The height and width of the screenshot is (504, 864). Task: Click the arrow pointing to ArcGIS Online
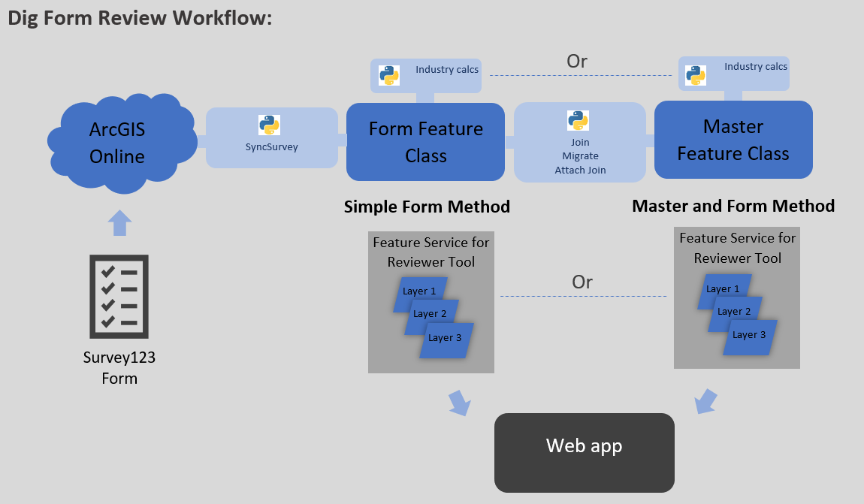119,222
